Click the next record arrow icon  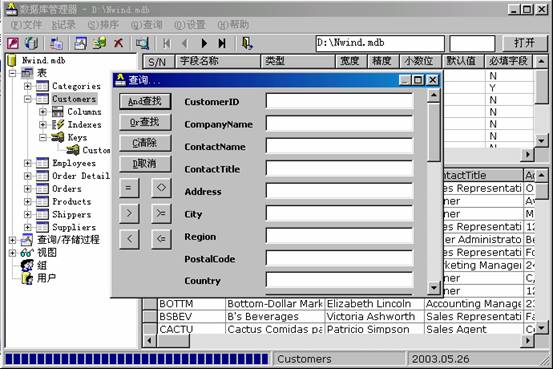tap(204, 43)
